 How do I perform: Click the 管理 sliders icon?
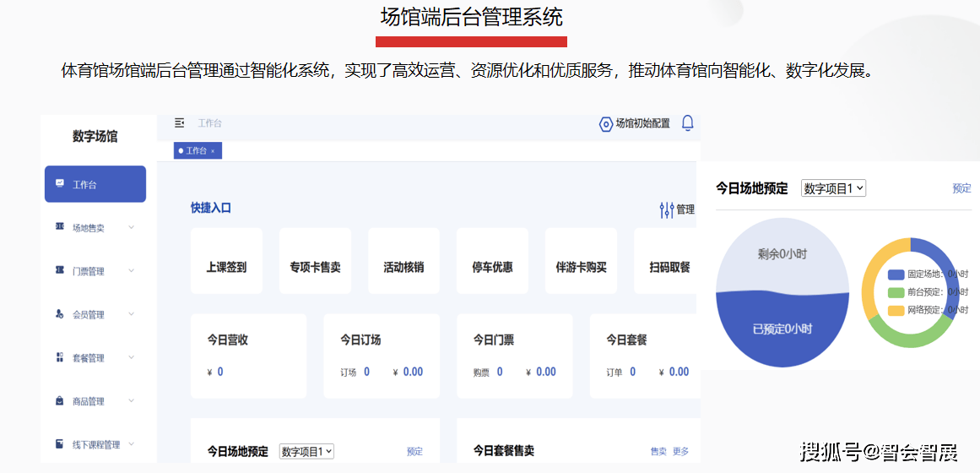(x=667, y=209)
